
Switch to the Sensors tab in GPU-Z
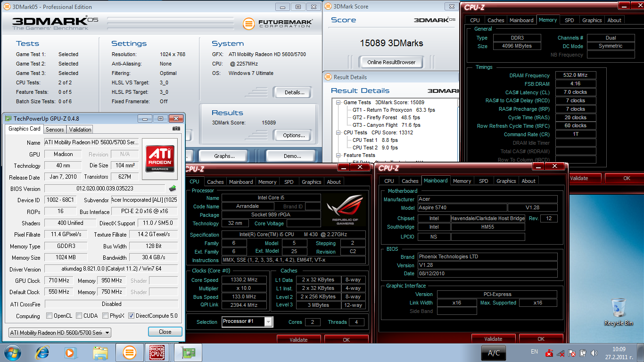55,130
